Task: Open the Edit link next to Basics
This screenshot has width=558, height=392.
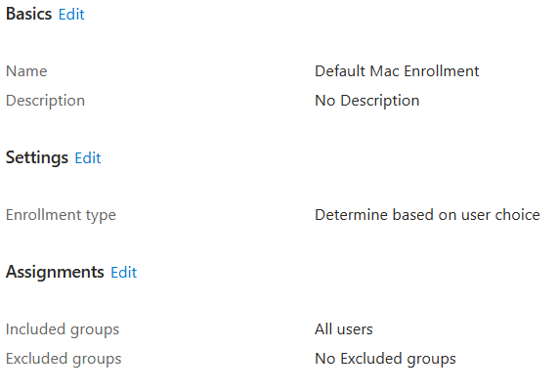Action: coord(71,15)
